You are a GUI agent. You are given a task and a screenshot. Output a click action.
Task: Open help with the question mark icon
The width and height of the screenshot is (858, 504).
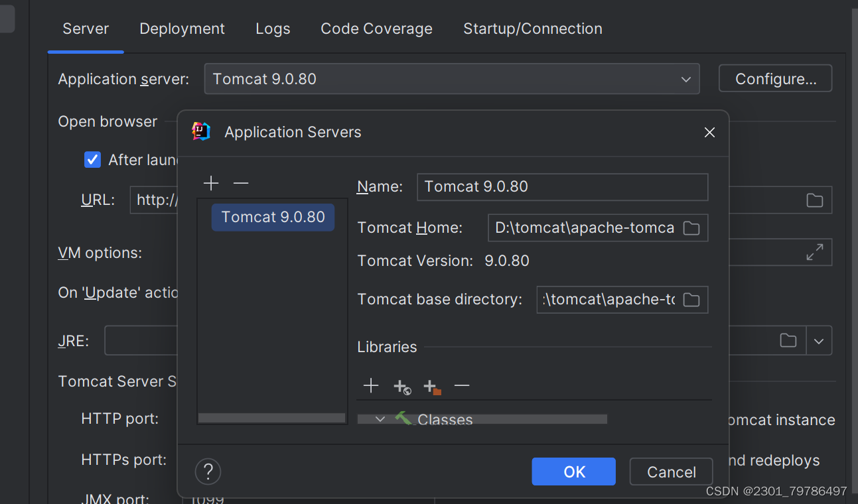click(208, 472)
